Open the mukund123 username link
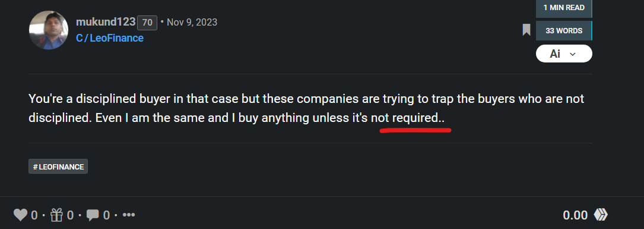The width and height of the screenshot is (644, 229). tap(106, 22)
